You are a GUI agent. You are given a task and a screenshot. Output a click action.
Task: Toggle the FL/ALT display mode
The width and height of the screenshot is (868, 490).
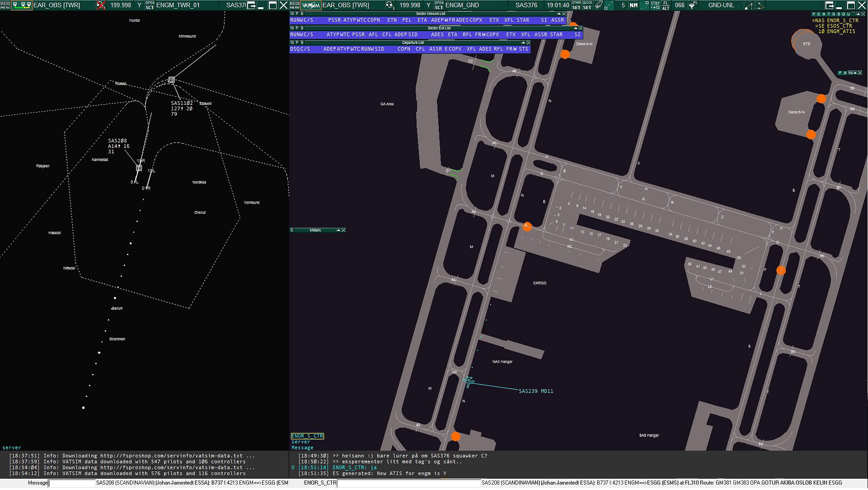pos(666,5)
